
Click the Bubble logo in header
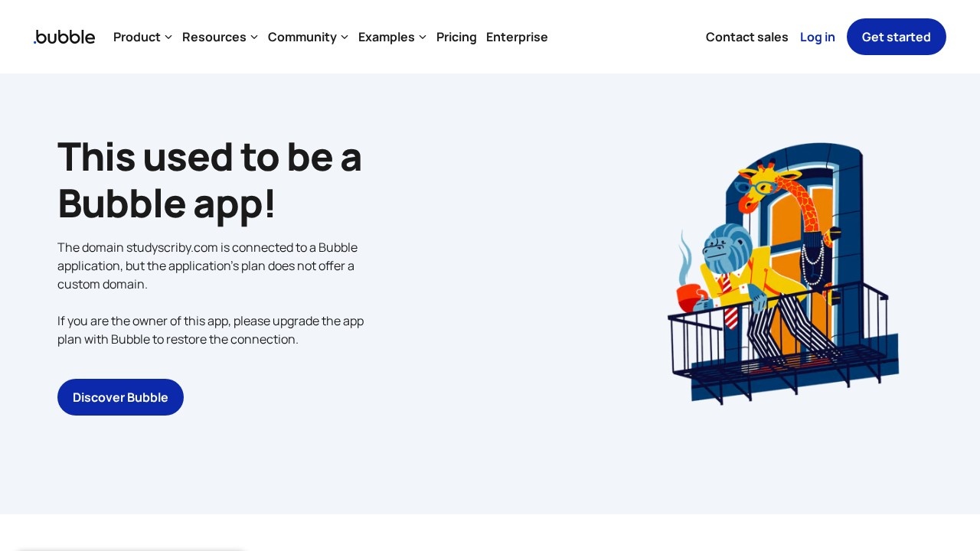[64, 37]
